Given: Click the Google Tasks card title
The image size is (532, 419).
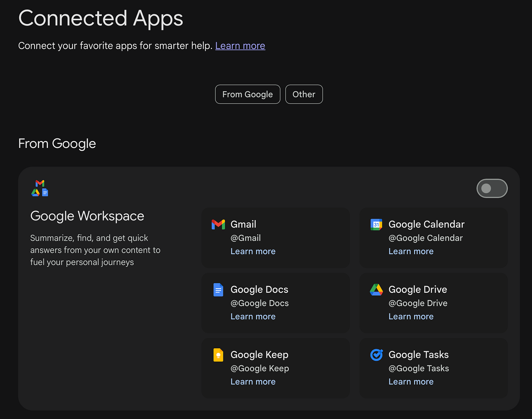Looking at the screenshot, I should click(x=419, y=355).
